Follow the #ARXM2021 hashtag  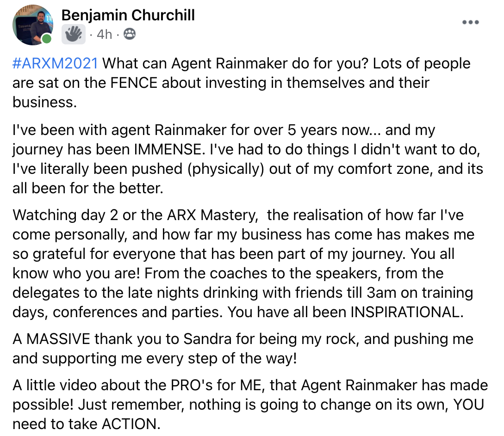coord(55,63)
